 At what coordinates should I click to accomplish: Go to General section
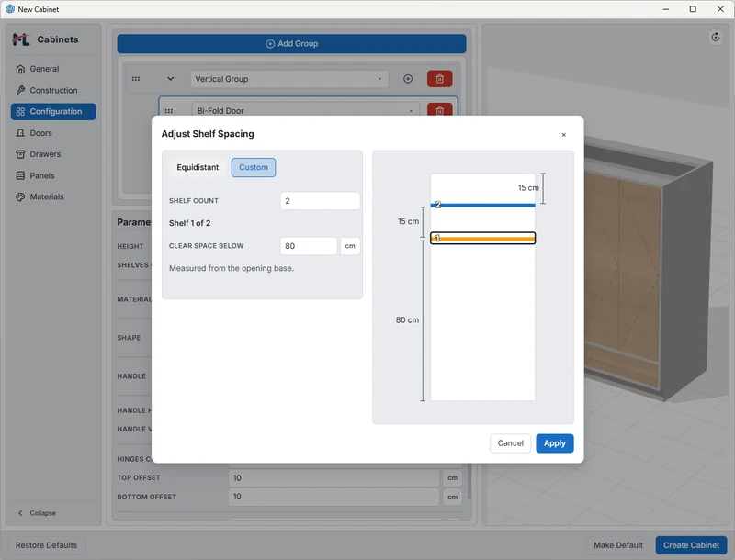(53, 69)
